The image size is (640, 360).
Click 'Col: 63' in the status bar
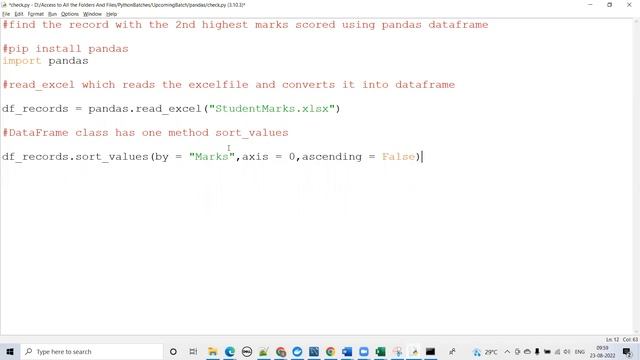tap(630, 340)
